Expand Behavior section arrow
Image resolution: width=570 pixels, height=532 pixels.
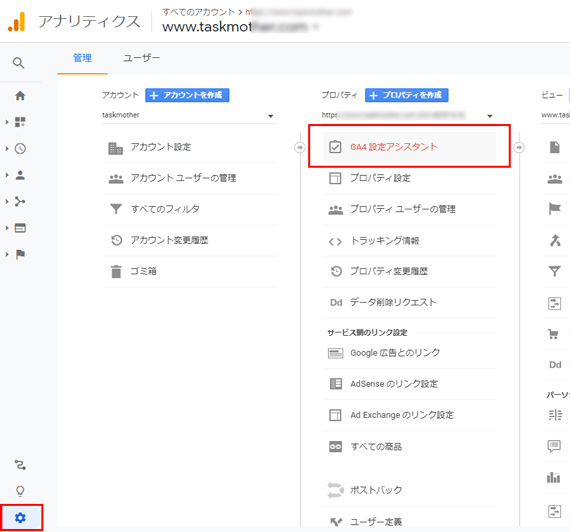tap(7, 228)
